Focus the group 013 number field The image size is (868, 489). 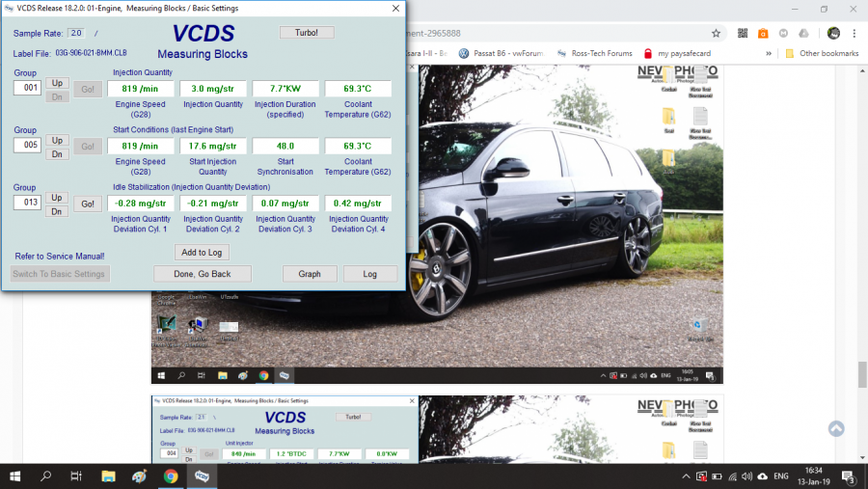click(x=27, y=204)
